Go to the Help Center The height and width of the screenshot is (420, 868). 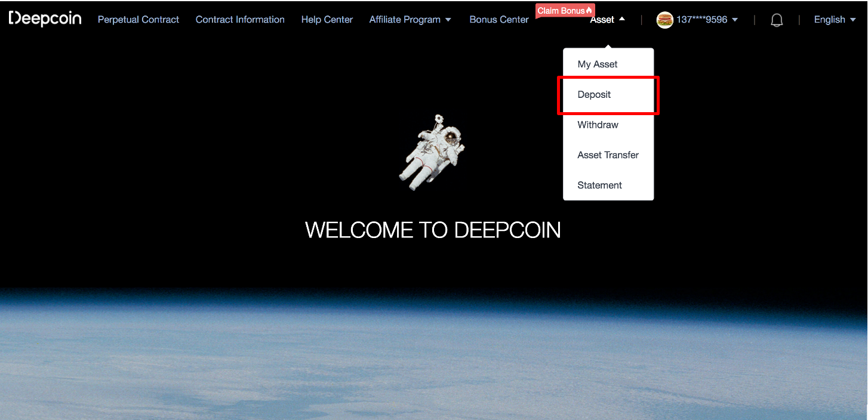tap(327, 20)
